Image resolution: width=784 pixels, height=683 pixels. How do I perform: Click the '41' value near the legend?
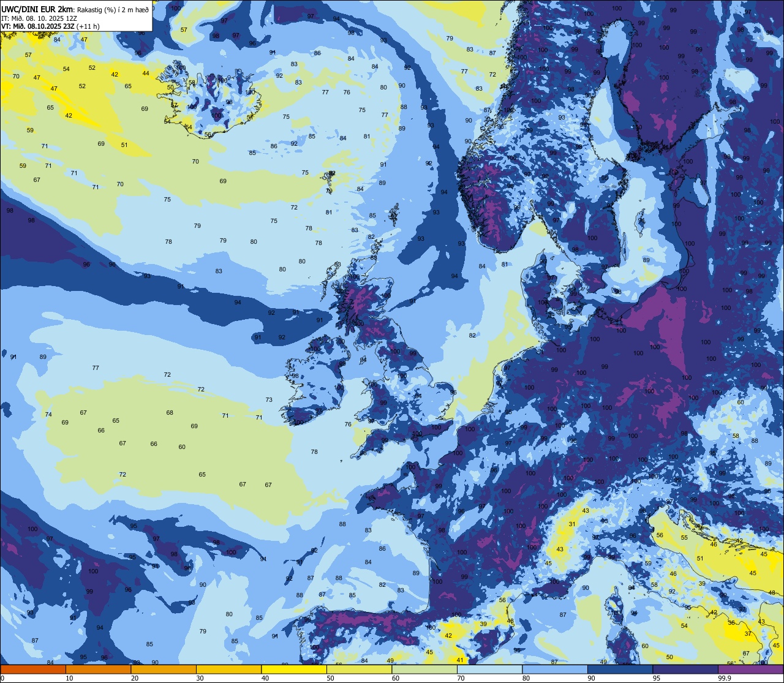pyautogui.click(x=461, y=660)
